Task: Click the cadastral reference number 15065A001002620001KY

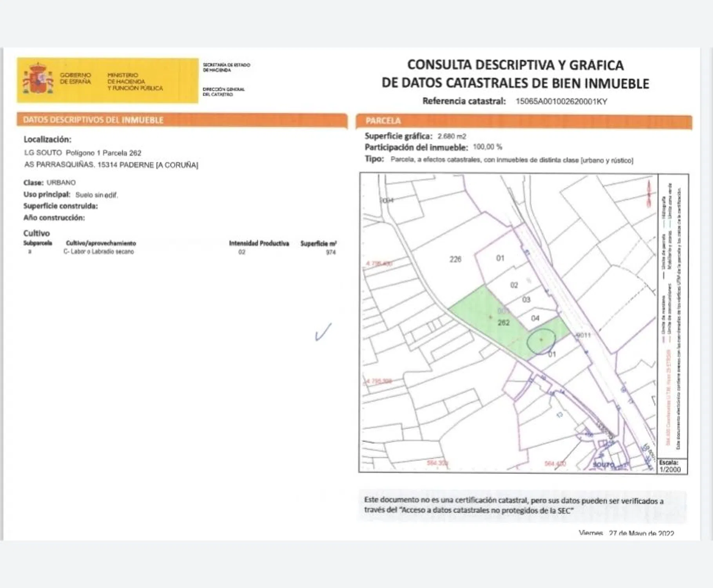Action: pos(561,102)
